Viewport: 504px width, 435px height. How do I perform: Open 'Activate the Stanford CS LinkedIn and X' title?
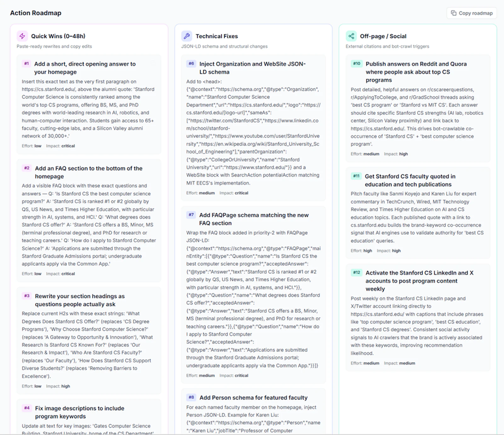[x=420, y=281]
